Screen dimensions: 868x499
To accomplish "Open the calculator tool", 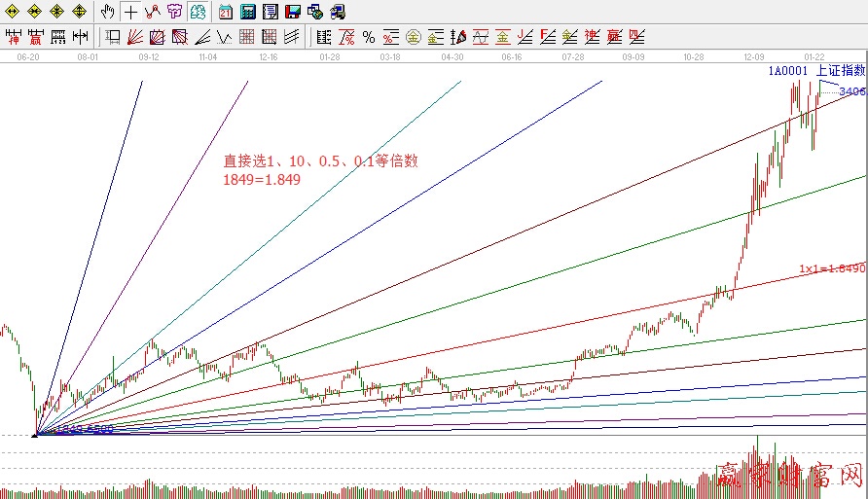I will [x=248, y=13].
